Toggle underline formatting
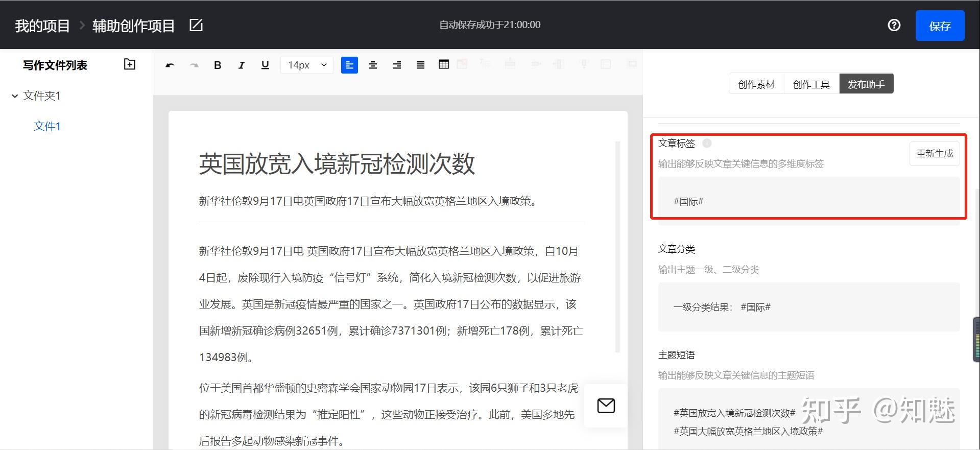 (x=265, y=65)
